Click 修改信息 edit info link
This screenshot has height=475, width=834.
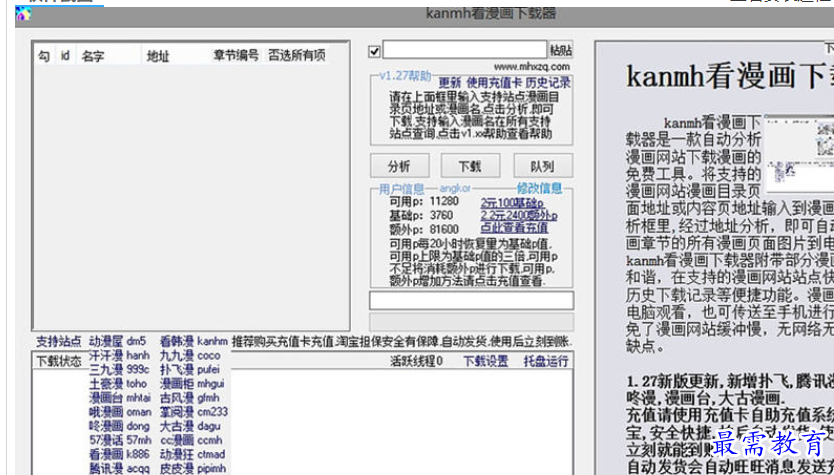point(539,188)
